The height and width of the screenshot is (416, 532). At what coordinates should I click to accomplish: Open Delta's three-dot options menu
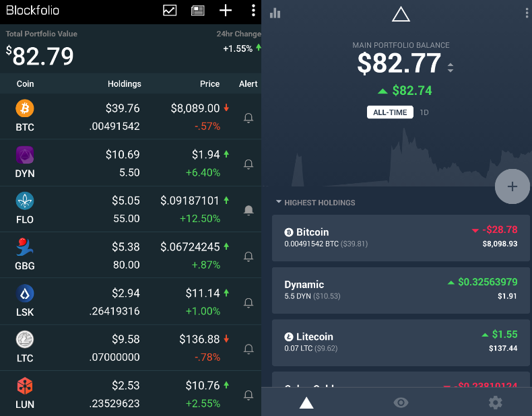(527, 13)
